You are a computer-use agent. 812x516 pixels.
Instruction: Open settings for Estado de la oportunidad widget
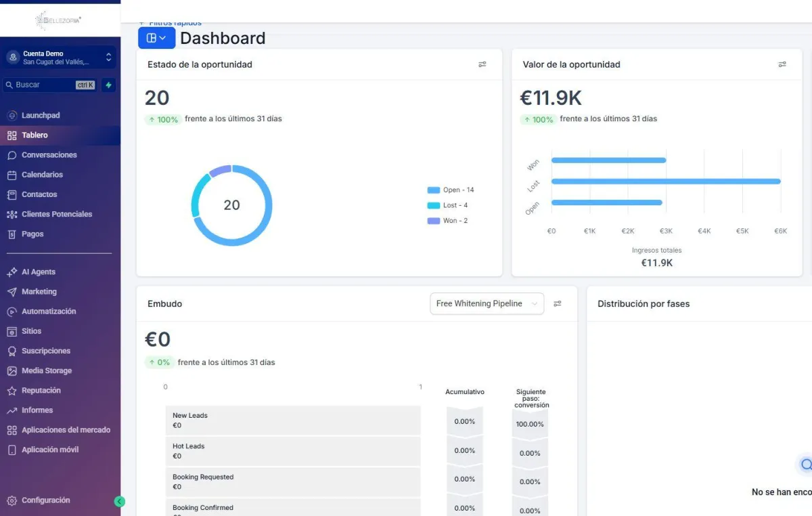point(482,64)
